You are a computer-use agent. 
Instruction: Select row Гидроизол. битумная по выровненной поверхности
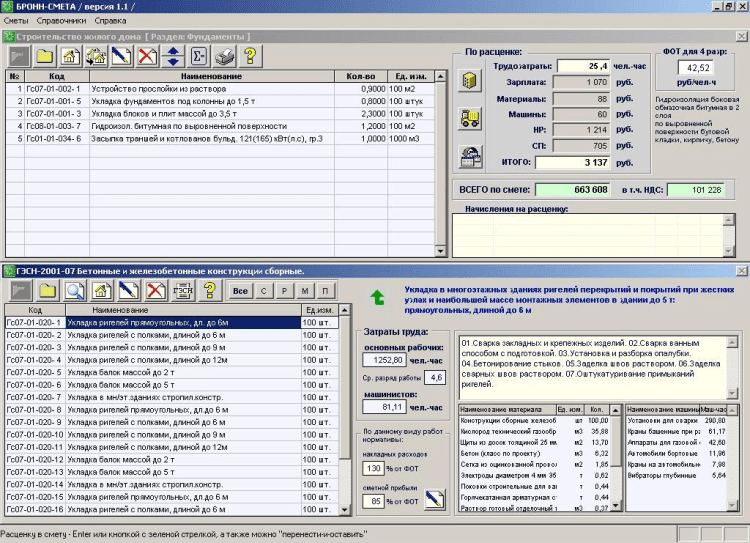(x=220, y=126)
